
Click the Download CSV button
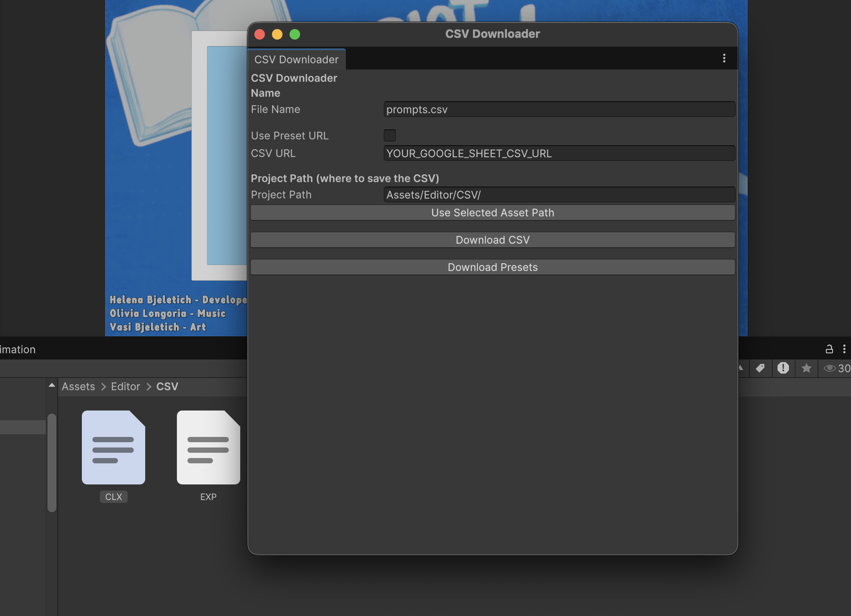click(x=493, y=240)
